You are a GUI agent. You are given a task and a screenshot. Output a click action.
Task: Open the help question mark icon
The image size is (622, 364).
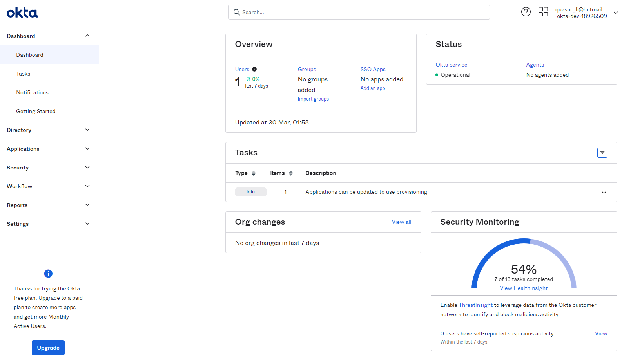click(x=526, y=12)
